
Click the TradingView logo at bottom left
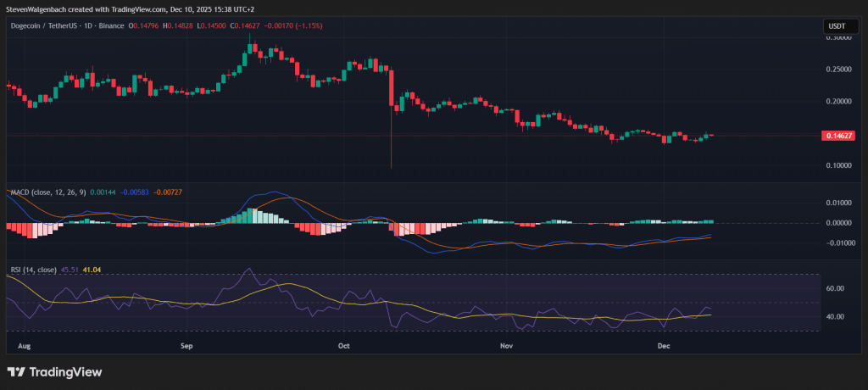(54, 372)
